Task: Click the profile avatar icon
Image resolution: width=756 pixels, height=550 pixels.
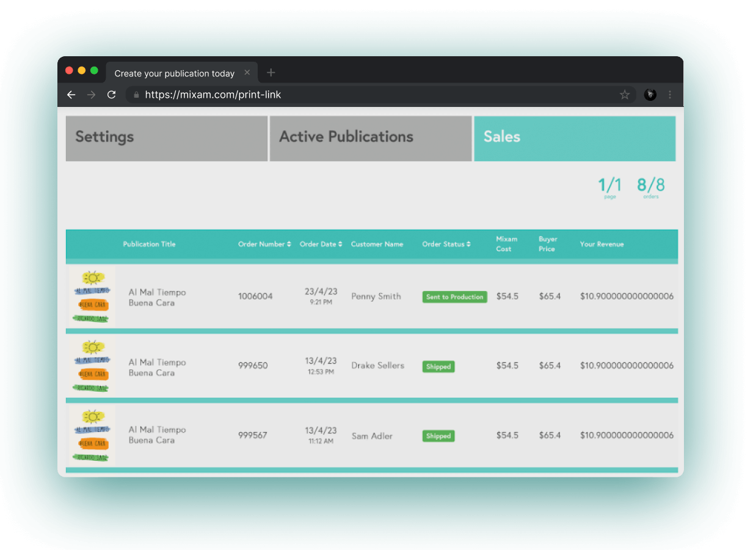Action: pos(650,95)
